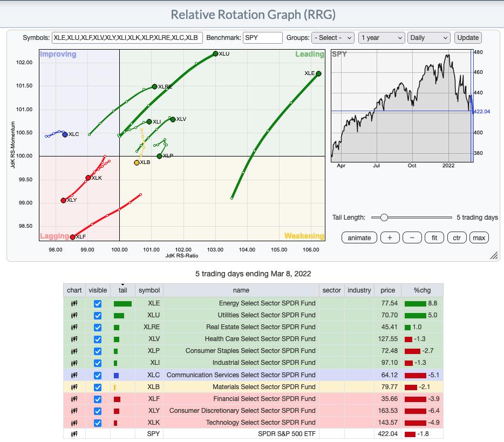Click the XLC point on RRG chart

pos(65,134)
